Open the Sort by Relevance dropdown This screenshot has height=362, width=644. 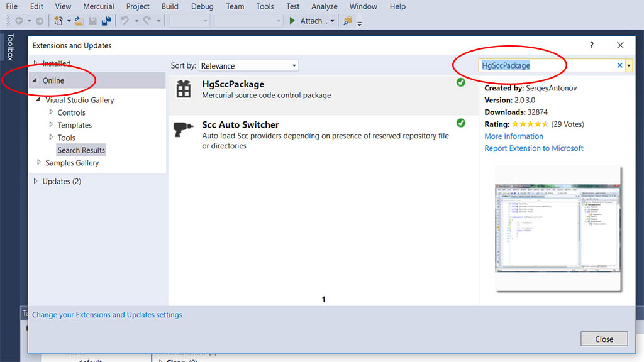(x=248, y=65)
